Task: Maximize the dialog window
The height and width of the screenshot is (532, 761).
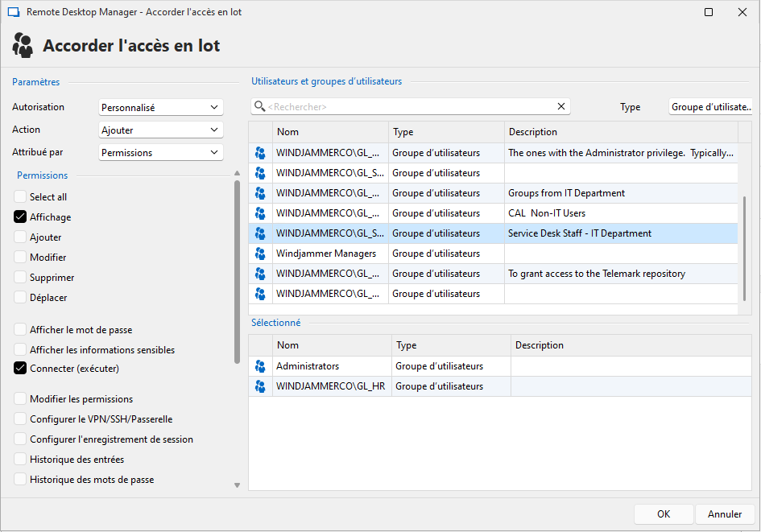Action: click(709, 12)
